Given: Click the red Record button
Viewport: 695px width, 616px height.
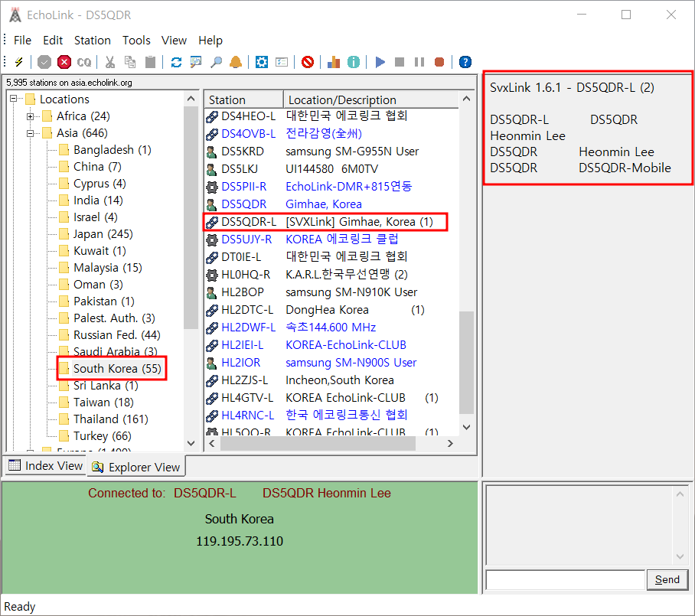Looking at the screenshot, I should pos(439,62).
